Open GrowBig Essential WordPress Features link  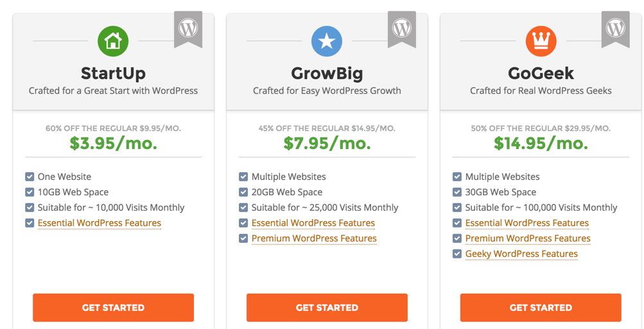coord(313,223)
